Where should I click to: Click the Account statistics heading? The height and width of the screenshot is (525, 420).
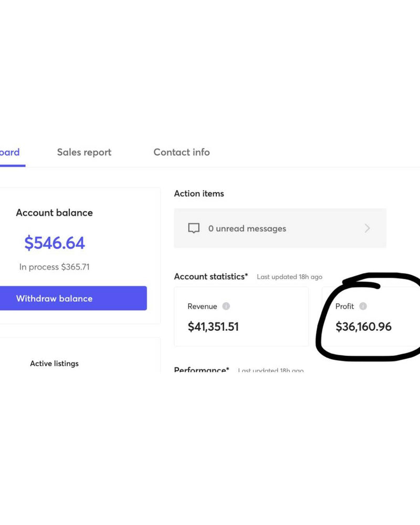(211, 276)
